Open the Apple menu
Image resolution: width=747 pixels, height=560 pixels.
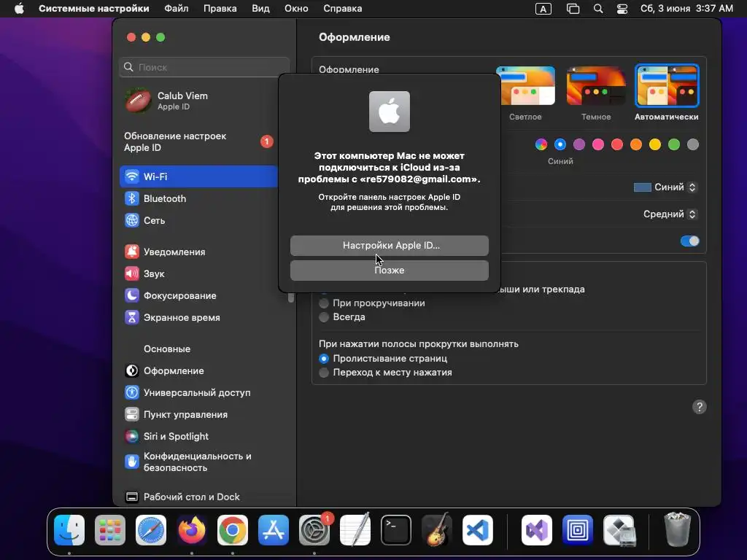tap(19, 9)
